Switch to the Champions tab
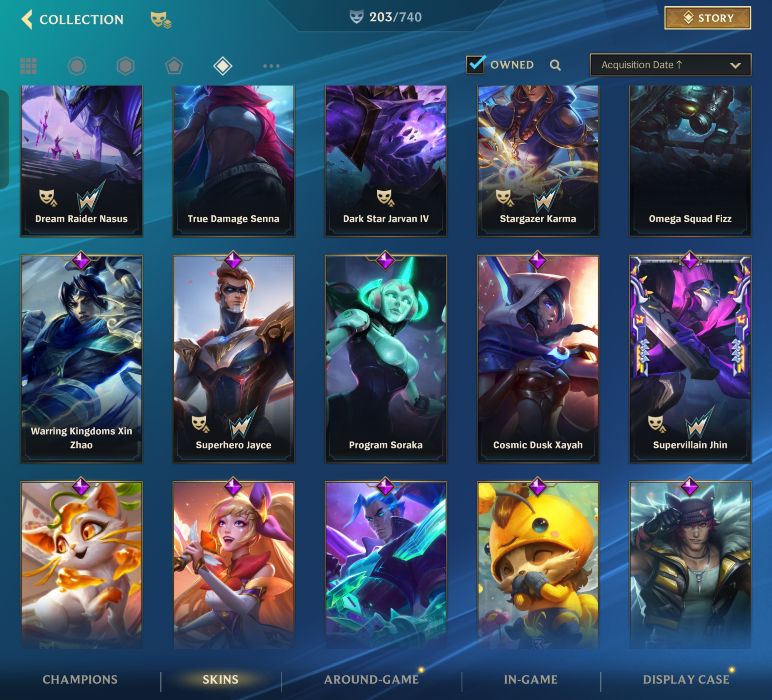Image resolution: width=772 pixels, height=700 pixels. 80,679
